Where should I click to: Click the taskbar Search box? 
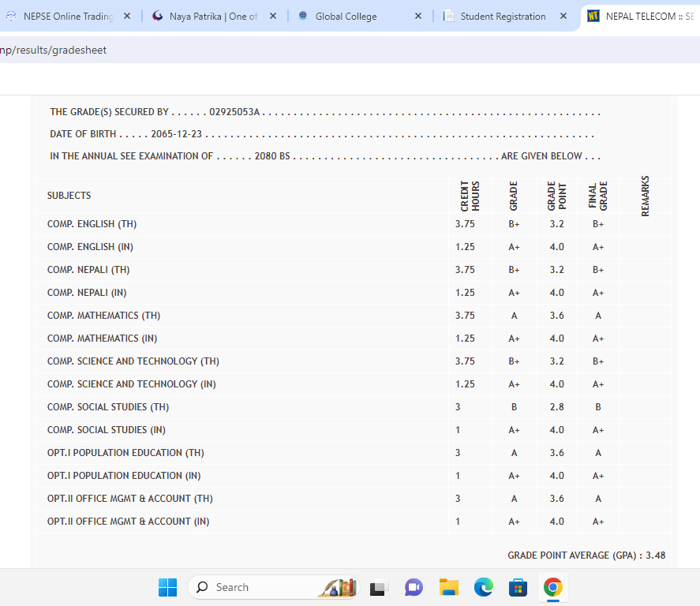260,587
